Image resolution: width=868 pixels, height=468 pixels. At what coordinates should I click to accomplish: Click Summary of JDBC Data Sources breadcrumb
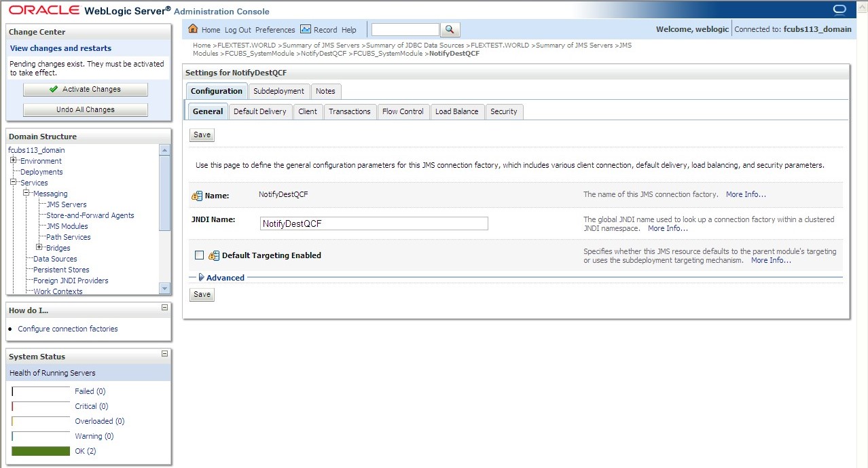[x=415, y=46]
